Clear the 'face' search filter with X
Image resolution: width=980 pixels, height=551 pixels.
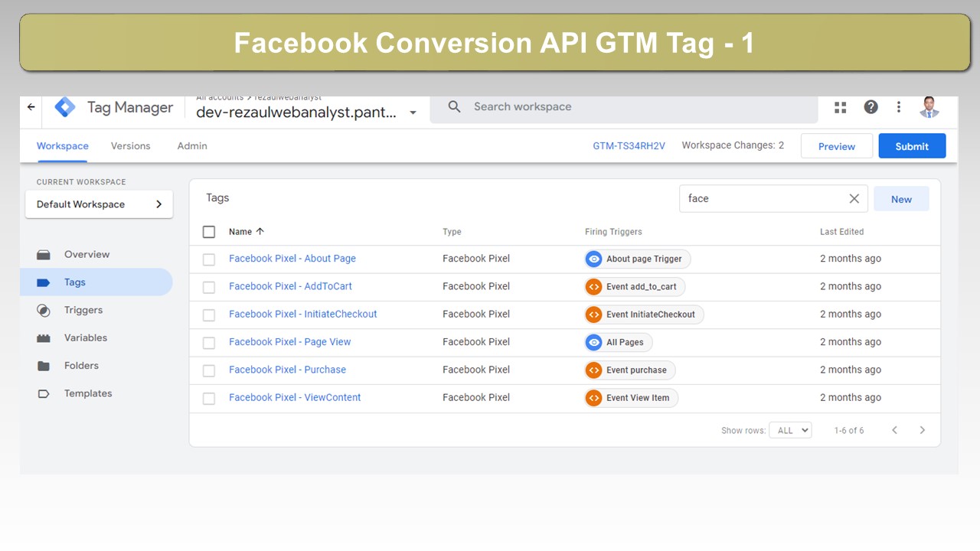pyautogui.click(x=854, y=199)
